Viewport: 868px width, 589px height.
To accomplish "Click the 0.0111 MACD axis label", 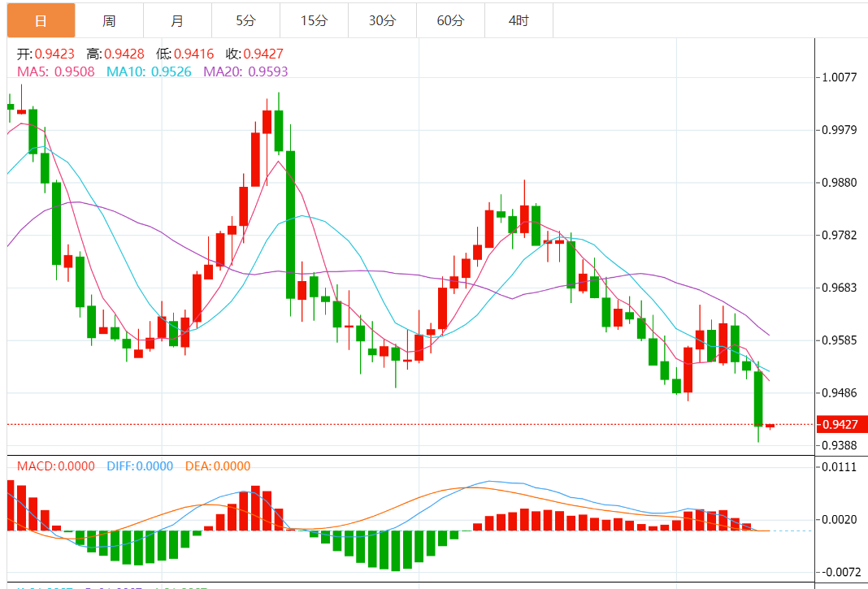I will point(840,467).
